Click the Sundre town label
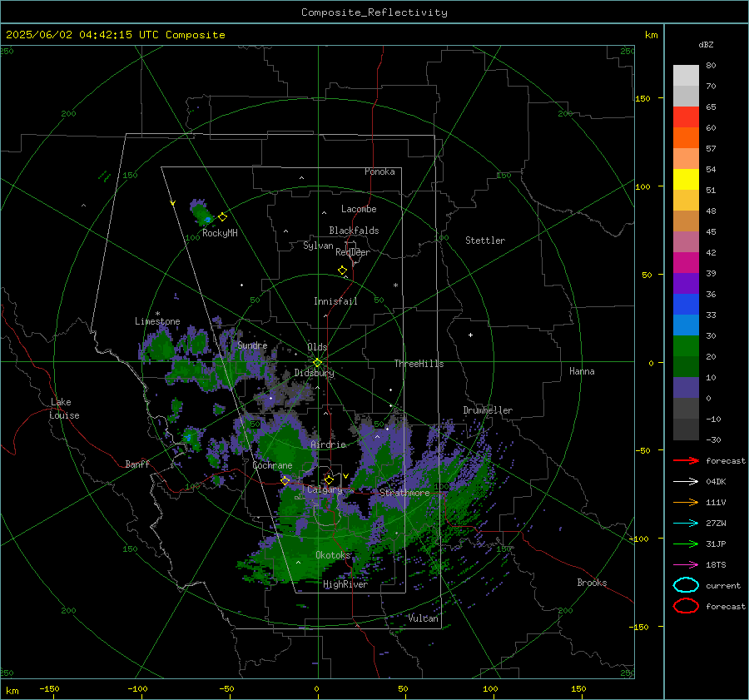 [252, 345]
